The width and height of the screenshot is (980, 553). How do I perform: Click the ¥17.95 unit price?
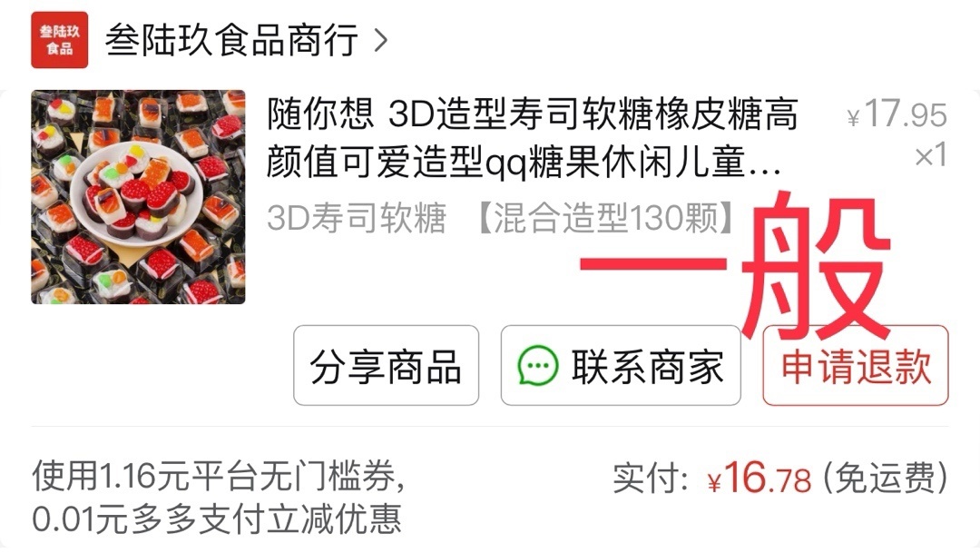click(897, 114)
